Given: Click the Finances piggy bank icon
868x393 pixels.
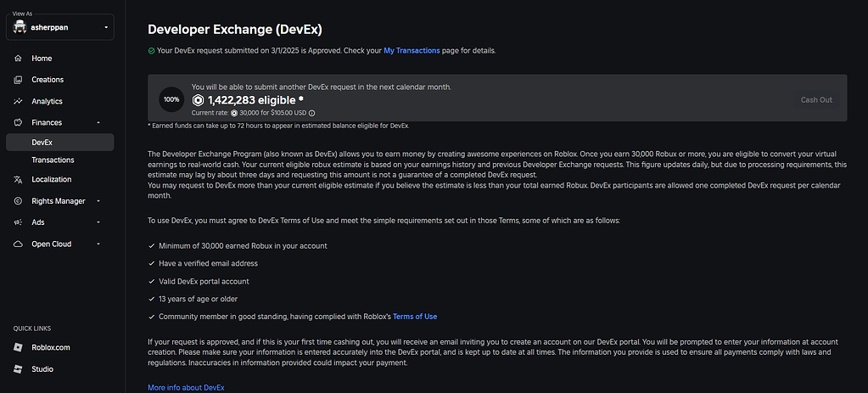Looking at the screenshot, I should click(x=18, y=123).
